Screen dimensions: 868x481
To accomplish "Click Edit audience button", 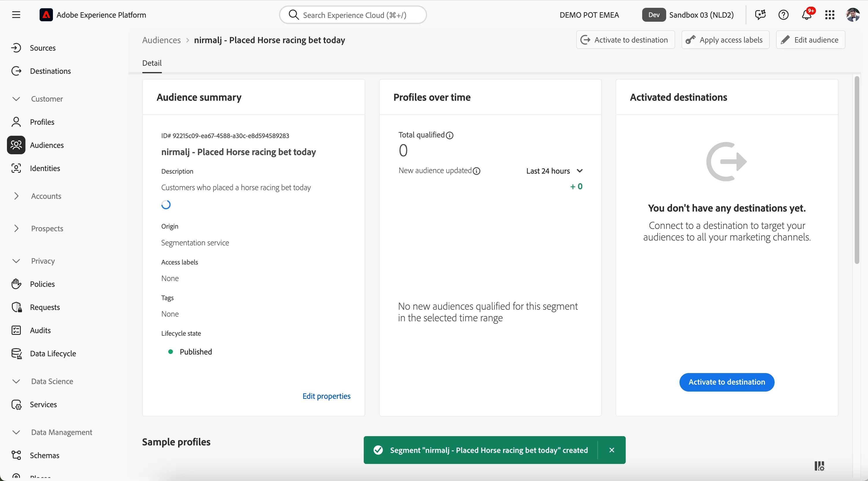I will [811, 40].
